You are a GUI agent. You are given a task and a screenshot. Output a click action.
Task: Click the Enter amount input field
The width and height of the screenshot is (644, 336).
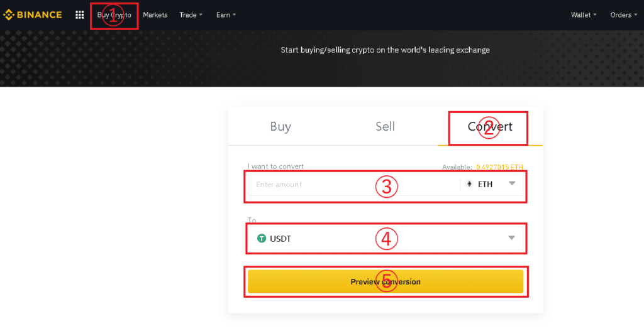point(353,185)
